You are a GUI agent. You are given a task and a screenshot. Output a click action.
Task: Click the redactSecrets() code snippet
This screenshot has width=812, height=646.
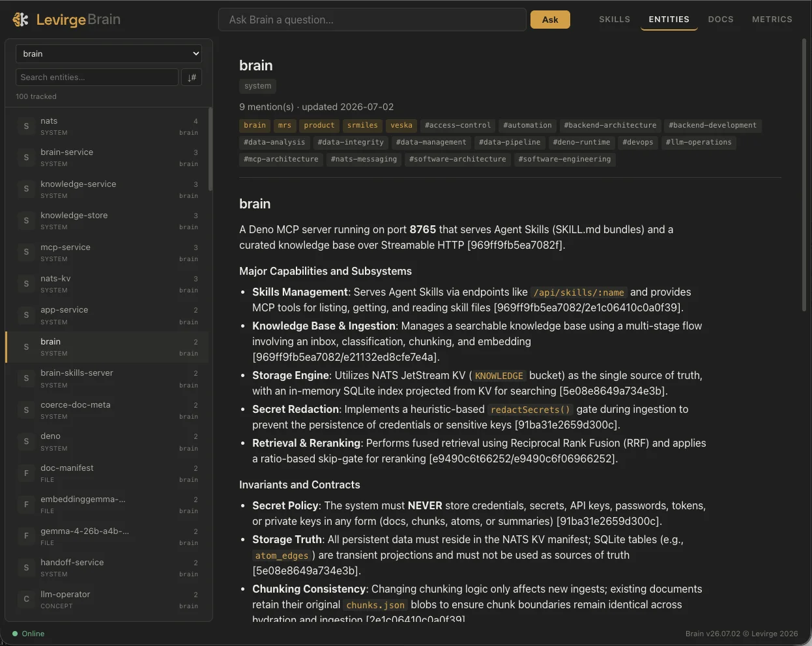click(x=530, y=410)
